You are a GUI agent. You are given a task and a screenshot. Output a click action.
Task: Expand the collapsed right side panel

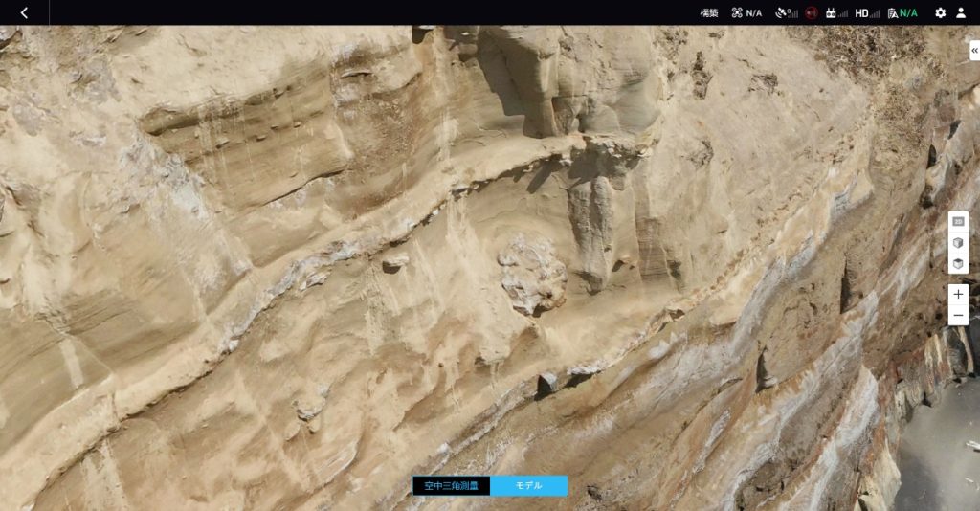(974, 51)
